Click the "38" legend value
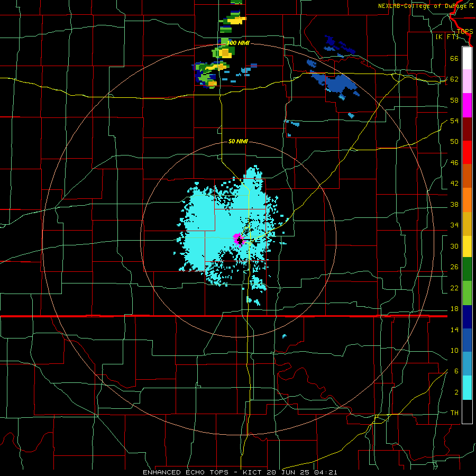Image resolution: width=476 pixels, height=476 pixels. pyautogui.click(x=454, y=205)
